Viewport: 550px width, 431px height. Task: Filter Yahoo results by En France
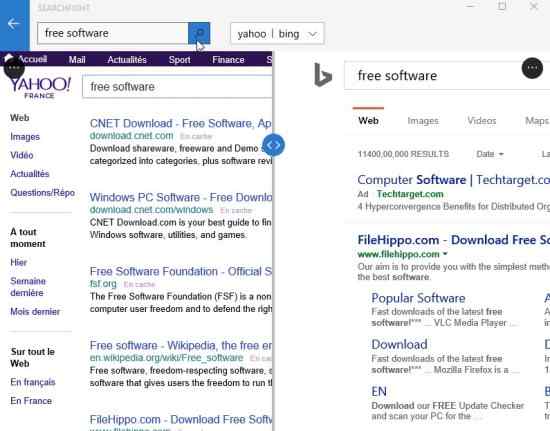coord(31,401)
